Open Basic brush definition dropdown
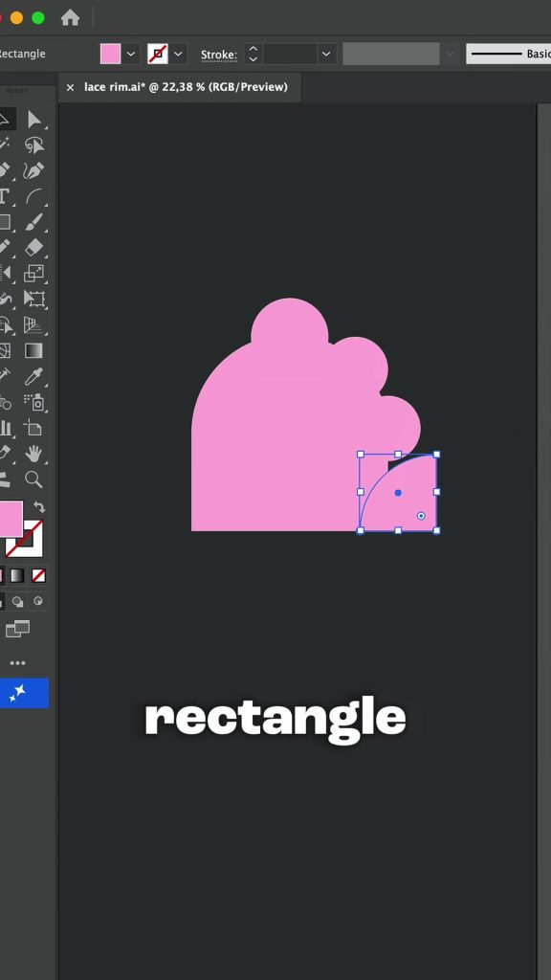 coord(509,54)
